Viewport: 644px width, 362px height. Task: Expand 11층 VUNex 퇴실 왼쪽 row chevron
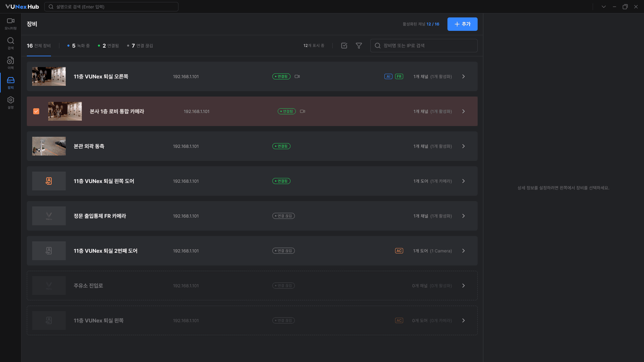coord(464,320)
